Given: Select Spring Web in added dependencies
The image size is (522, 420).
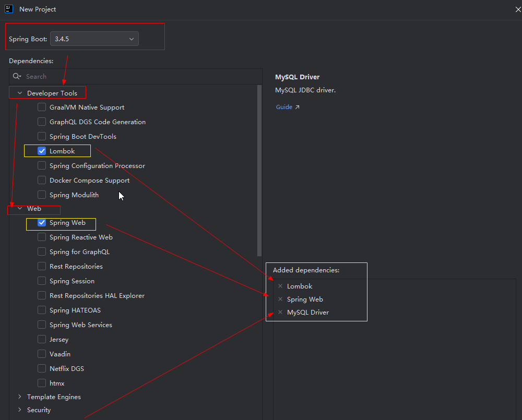Looking at the screenshot, I should 305,299.
